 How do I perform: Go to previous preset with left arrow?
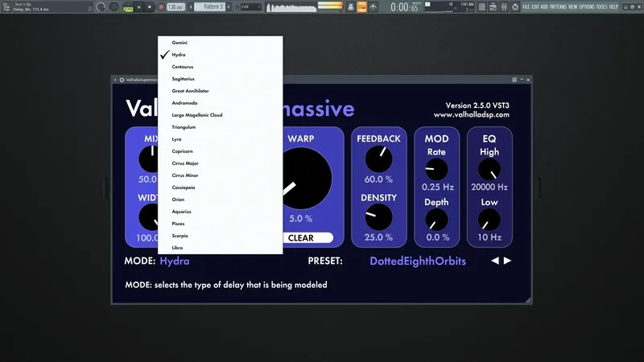(495, 261)
